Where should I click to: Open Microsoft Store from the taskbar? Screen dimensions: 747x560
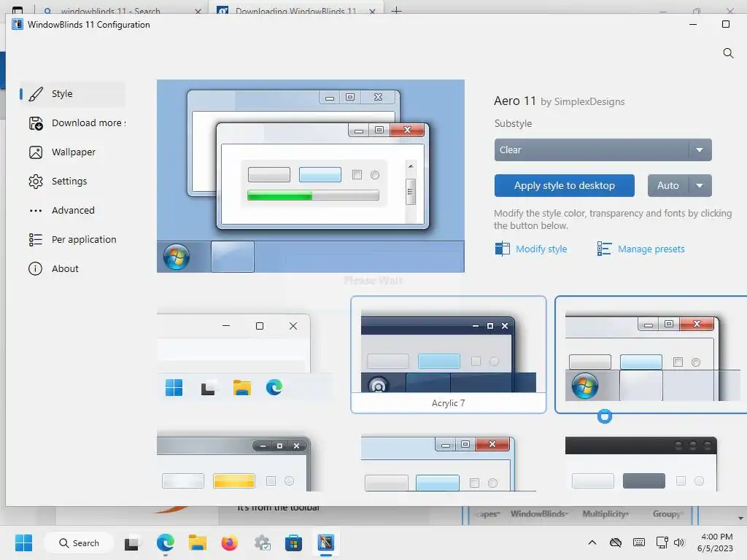(293, 542)
